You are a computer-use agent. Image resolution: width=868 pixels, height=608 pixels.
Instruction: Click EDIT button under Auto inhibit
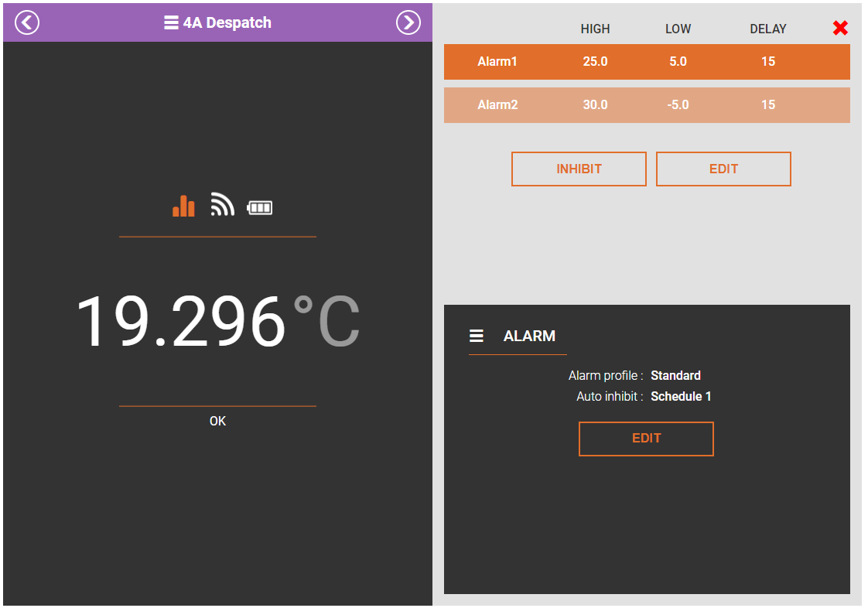tap(646, 439)
